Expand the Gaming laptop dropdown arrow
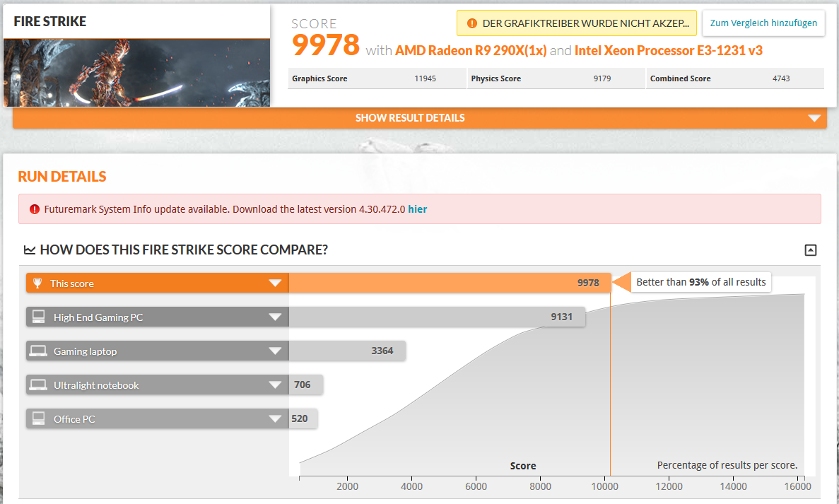Image resolution: width=839 pixels, height=504 pixels. pyautogui.click(x=275, y=351)
